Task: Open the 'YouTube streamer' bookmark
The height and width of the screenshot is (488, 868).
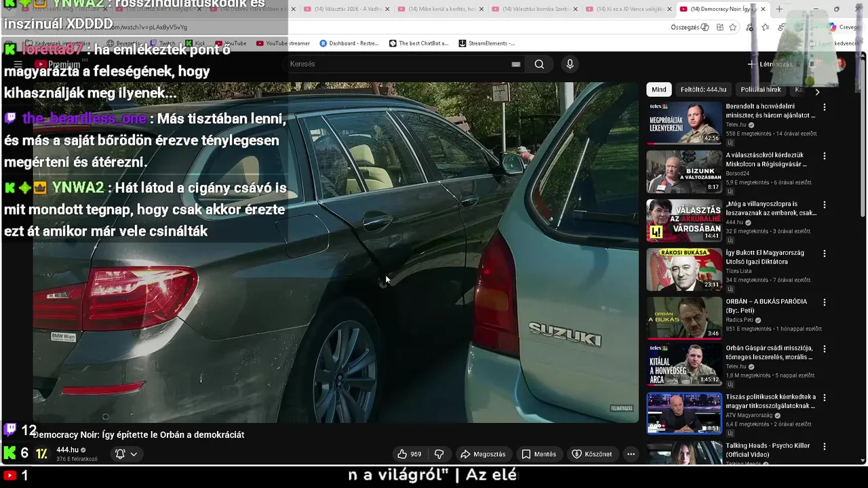Action: (283, 43)
